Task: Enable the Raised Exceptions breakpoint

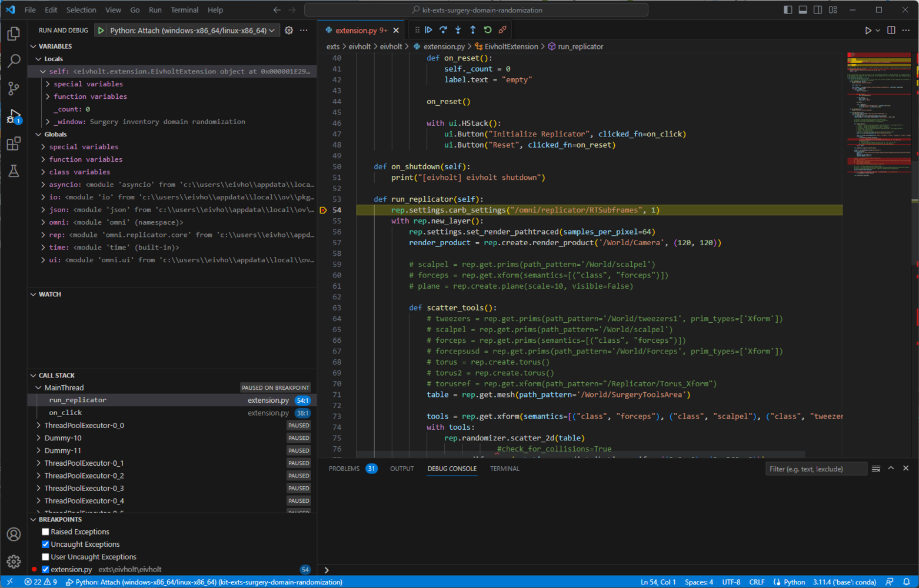Action: pos(45,532)
